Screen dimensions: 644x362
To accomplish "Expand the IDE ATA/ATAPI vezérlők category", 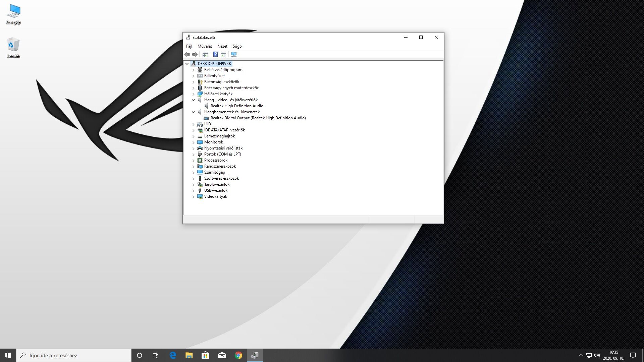I will 194,130.
